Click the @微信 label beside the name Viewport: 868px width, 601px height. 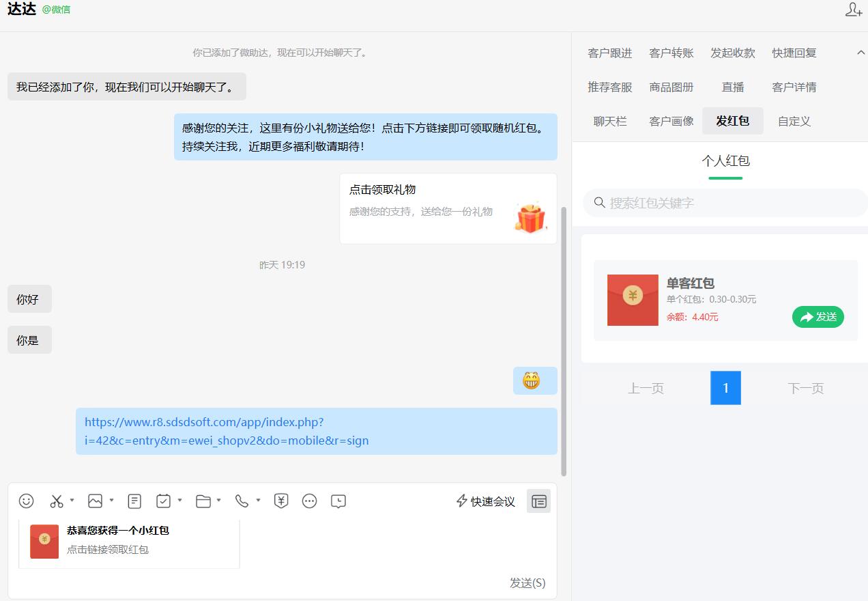point(57,10)
